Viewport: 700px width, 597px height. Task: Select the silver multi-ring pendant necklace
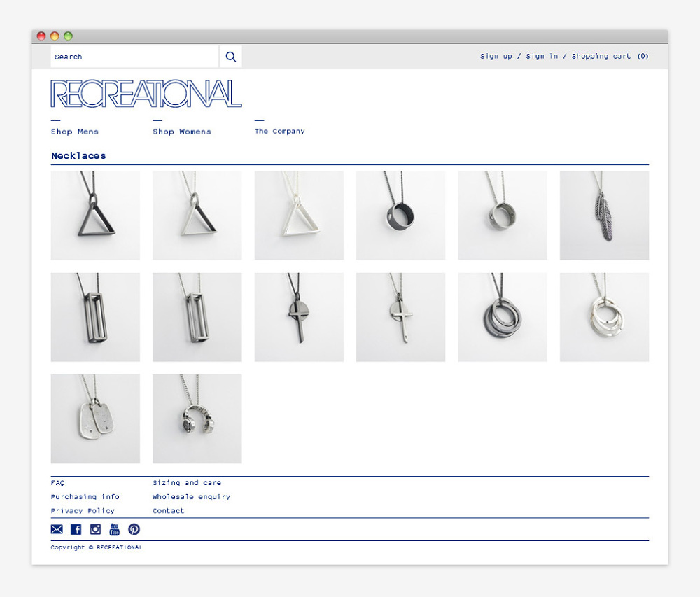click(x=604, y=317)
